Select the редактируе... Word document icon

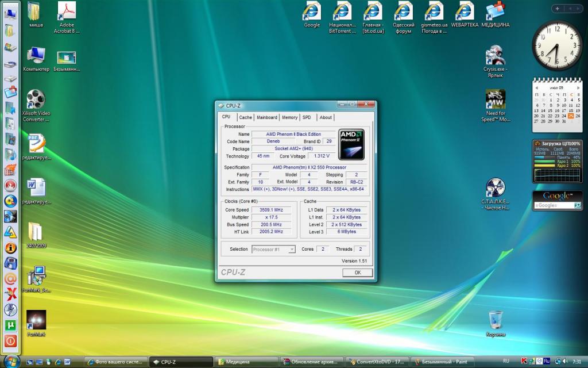tap(36, 191)
